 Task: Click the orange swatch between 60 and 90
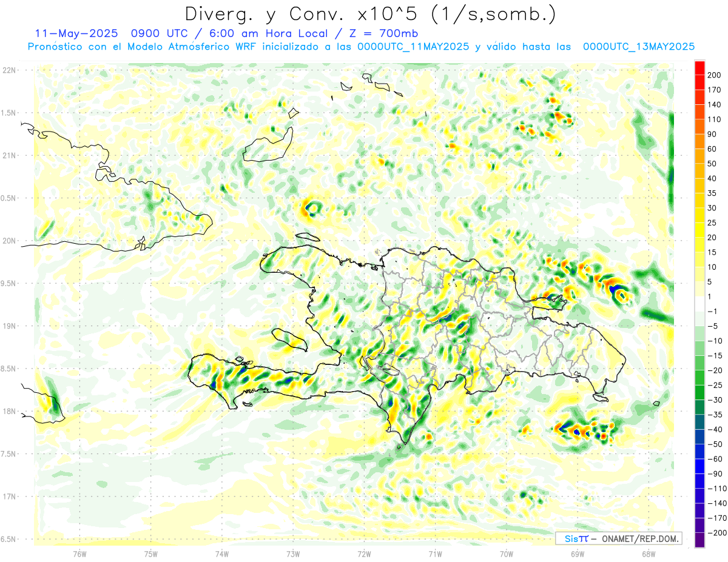(700, 141)
